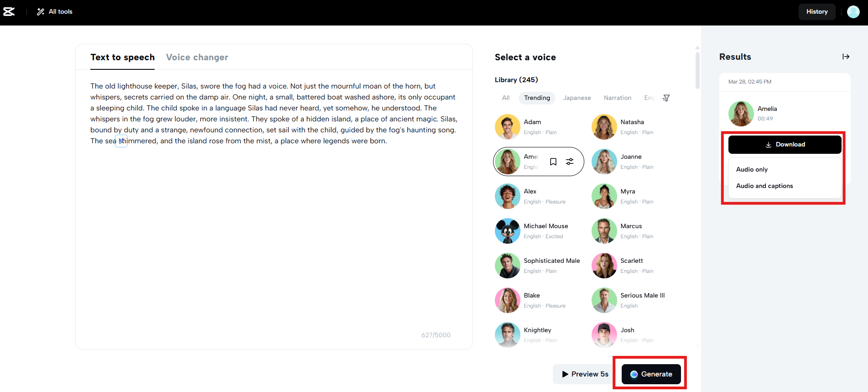Click the CapCut logo icon
Viewport: 868px width, 392px height.
[9, 12]
